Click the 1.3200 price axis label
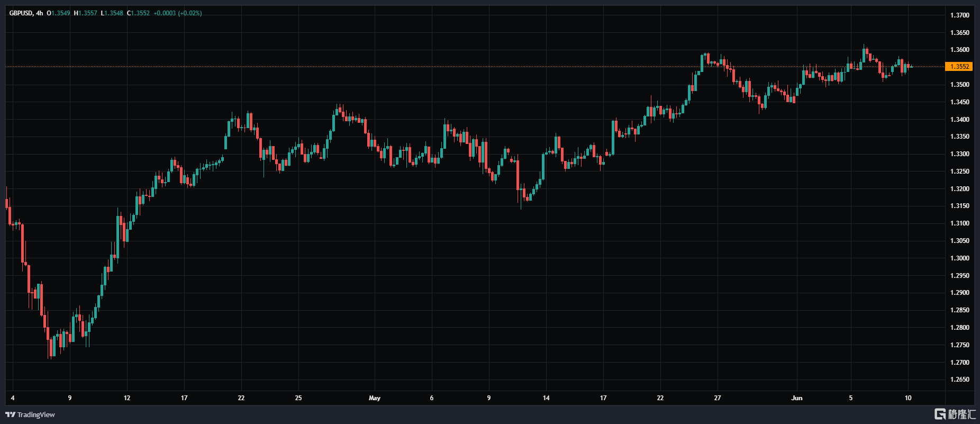This screenshot has height=424, width=980. 959,189
